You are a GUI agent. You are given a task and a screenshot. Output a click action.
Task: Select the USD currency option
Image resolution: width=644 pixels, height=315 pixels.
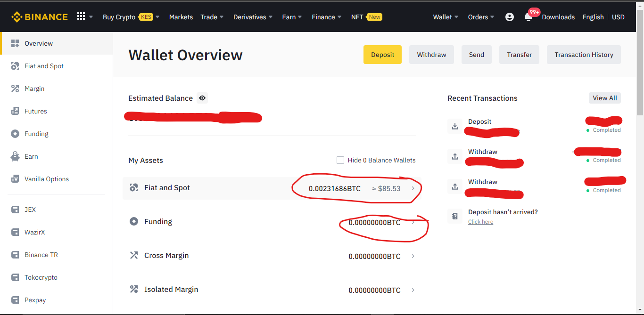coord(618,17)
